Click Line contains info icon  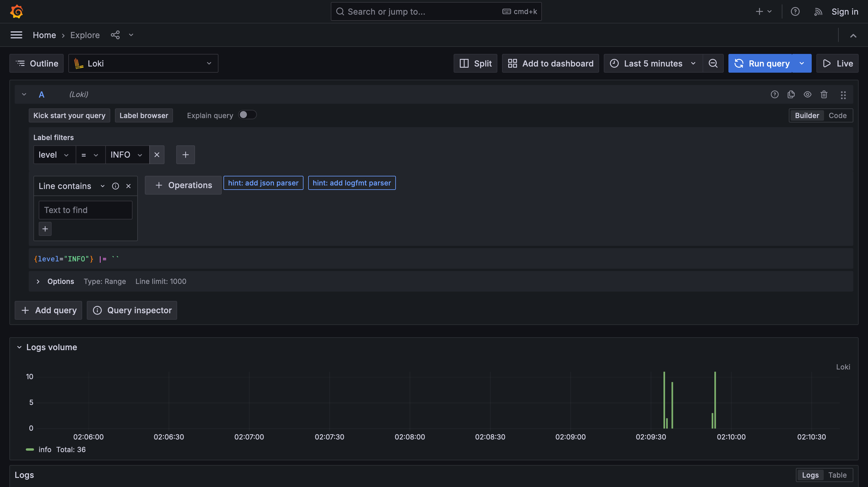115,186
